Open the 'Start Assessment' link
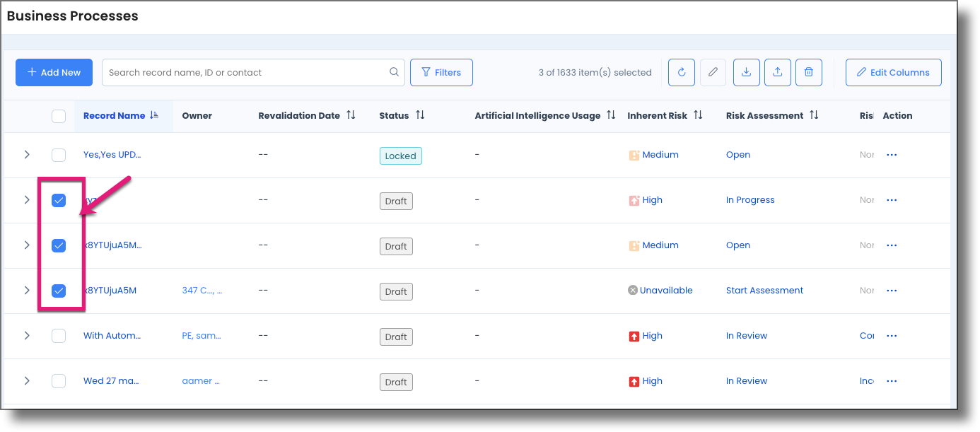 click(764, 290)
